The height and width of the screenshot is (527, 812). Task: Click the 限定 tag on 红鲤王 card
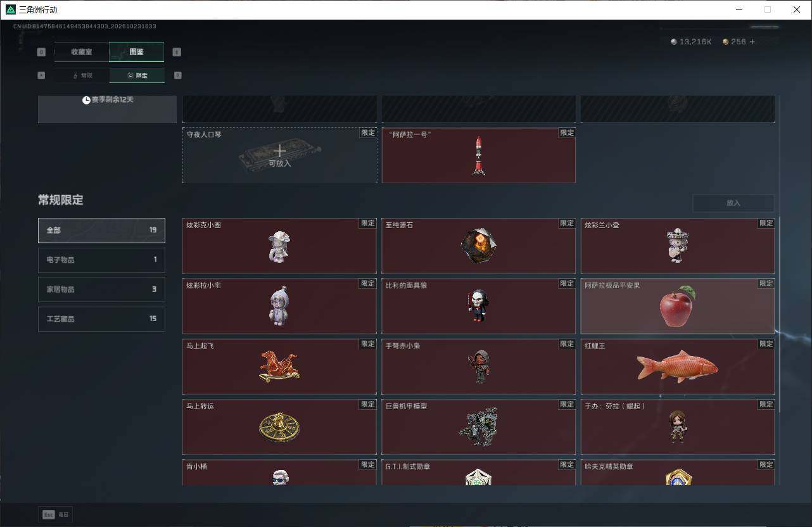click(x=766, y=344)
